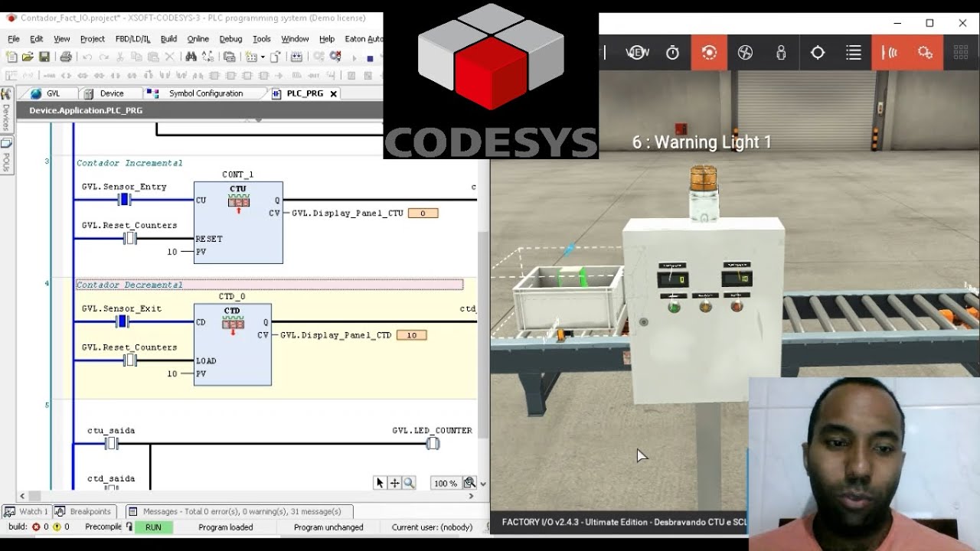Click the Cut scissors toolbar icon
Viewport: 980px width, 551px height.
[119, 57]
